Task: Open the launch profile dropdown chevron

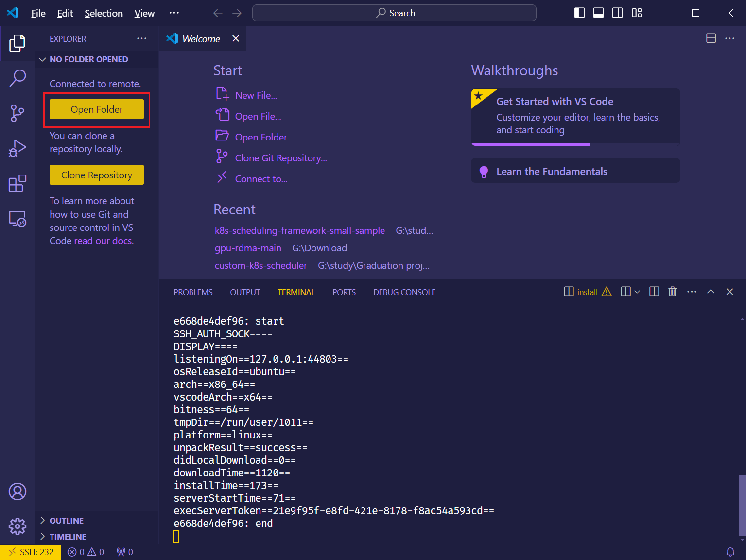Action: click(637, 292)
